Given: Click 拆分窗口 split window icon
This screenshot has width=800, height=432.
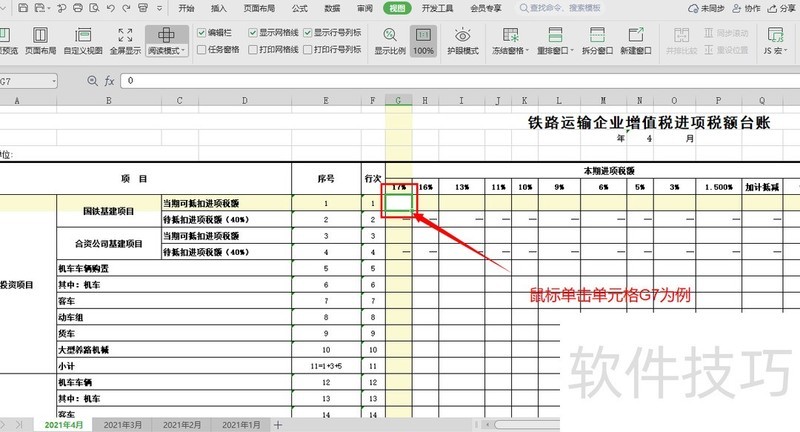Looking at the screenshot, I should 597,40.
